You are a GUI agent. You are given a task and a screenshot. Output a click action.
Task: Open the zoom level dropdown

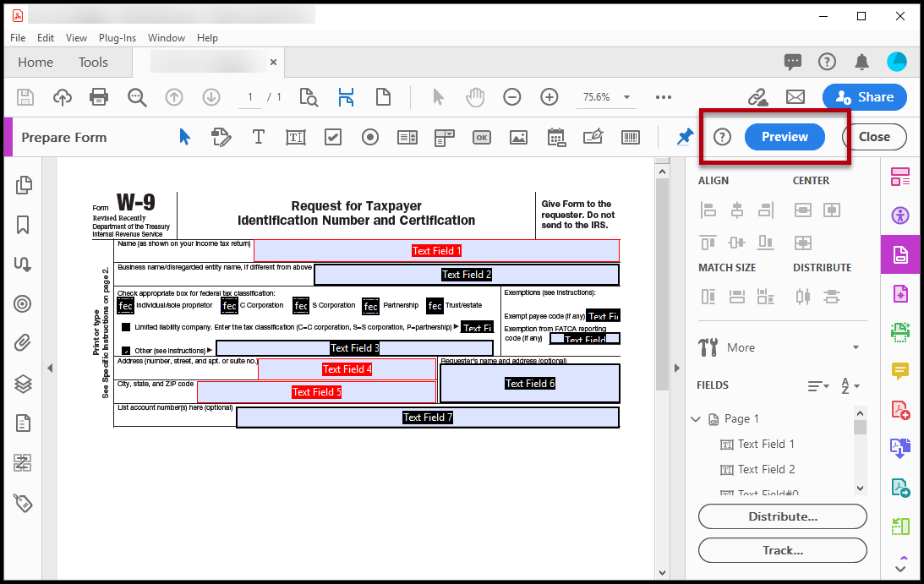coord(627,97)
